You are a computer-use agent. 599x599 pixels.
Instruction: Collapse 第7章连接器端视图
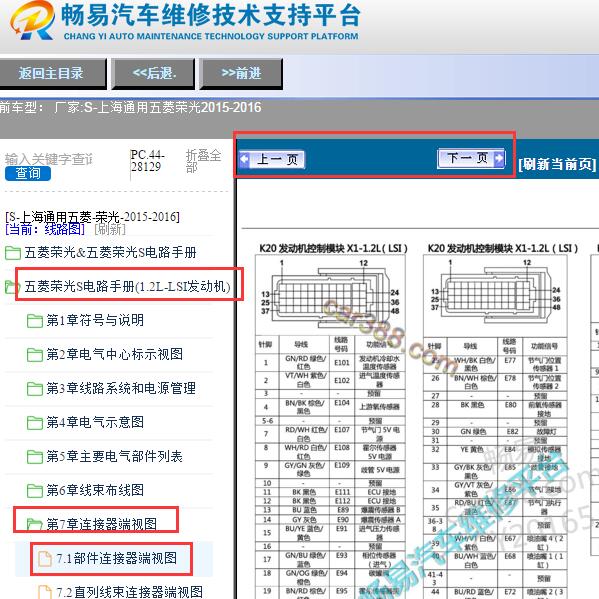[102, 524]
